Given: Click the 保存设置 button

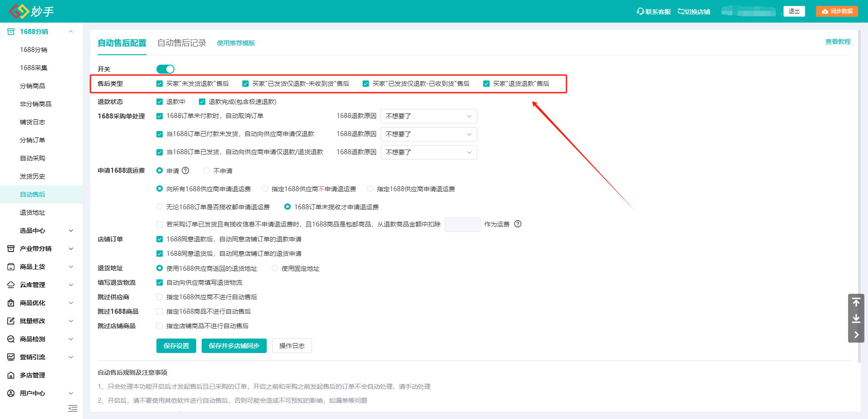Looking at the screenshot, I should click(176, 346).
